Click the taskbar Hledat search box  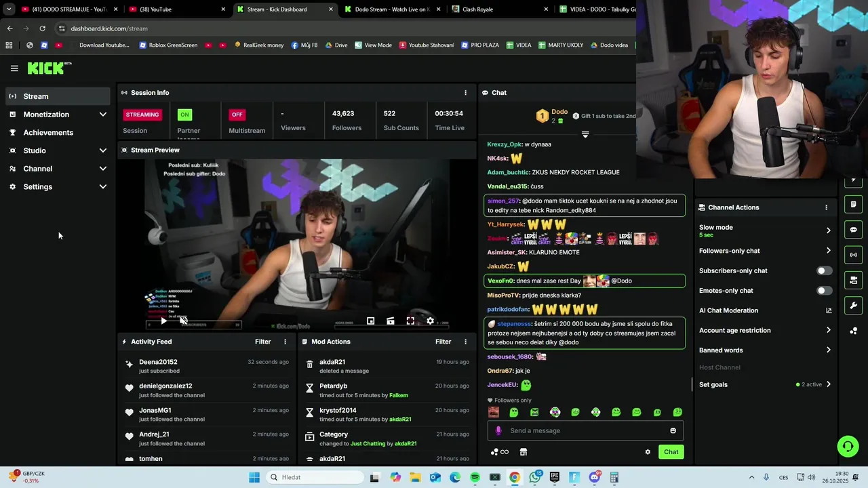coord(314,478)
